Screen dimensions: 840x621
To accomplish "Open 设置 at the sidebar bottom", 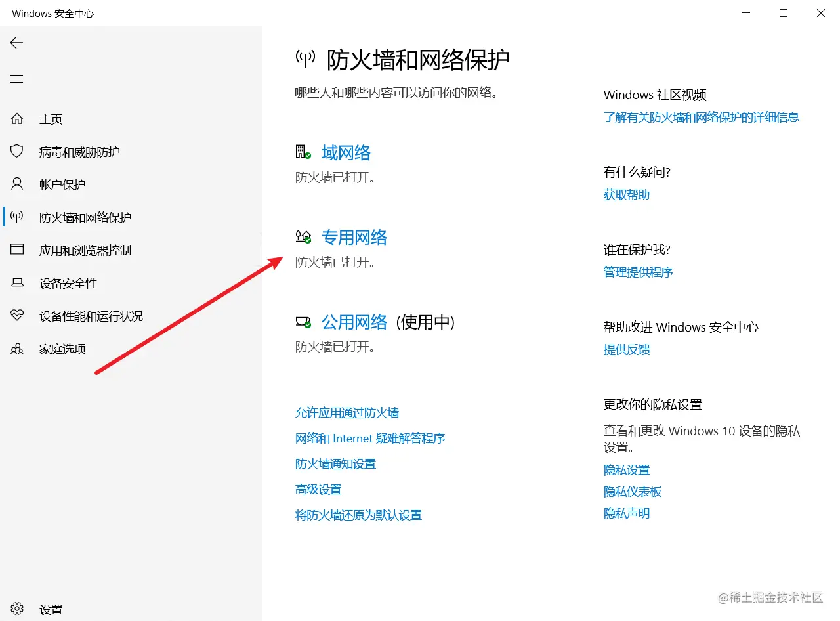I will click(51, 609).
